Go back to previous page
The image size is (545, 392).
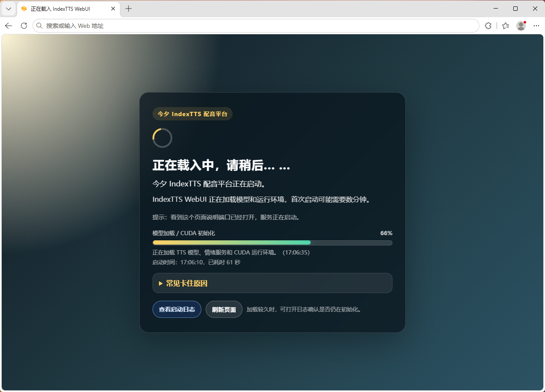click(9, 26)
